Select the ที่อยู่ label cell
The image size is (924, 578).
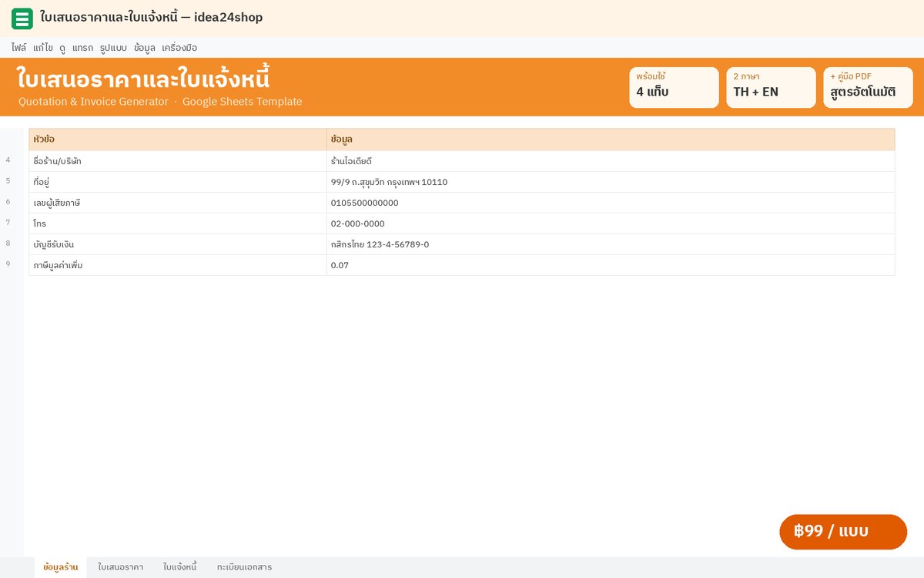click(x=178, y=182)
